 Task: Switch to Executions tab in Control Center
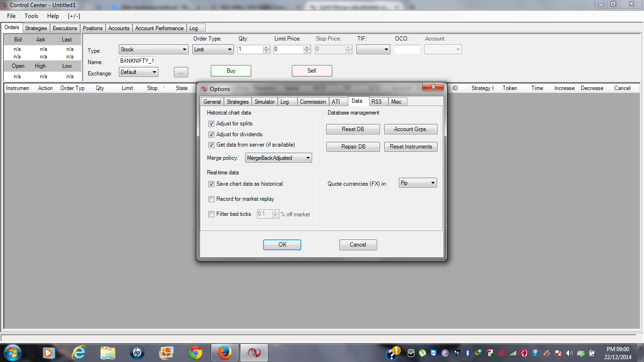point(65,28)
